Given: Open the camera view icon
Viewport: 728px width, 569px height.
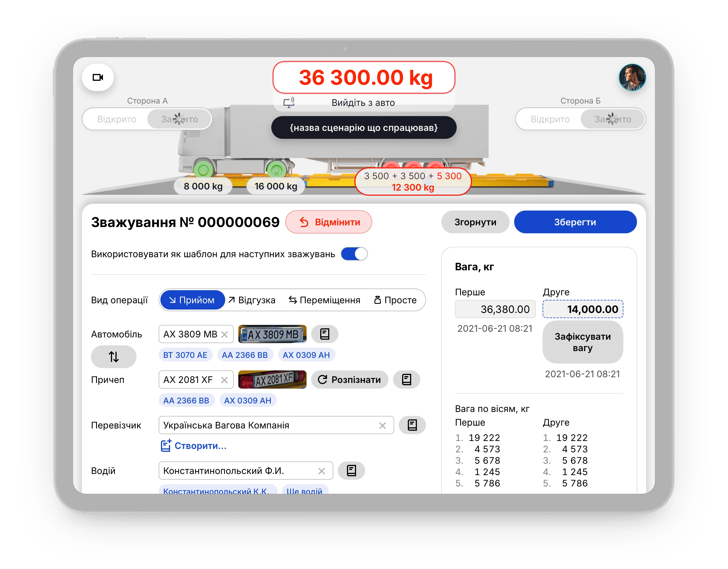Looking at the screenshot, I should (x=98, y=77).
